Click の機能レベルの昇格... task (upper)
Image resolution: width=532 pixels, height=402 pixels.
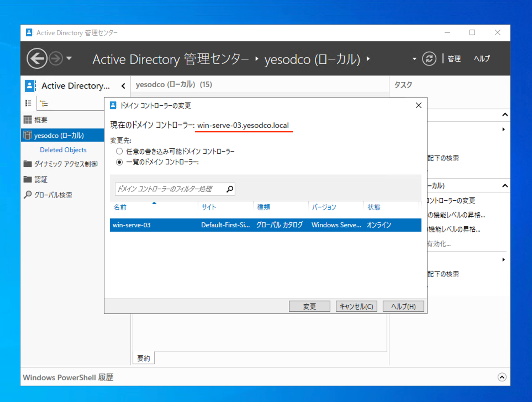(456, 215)
